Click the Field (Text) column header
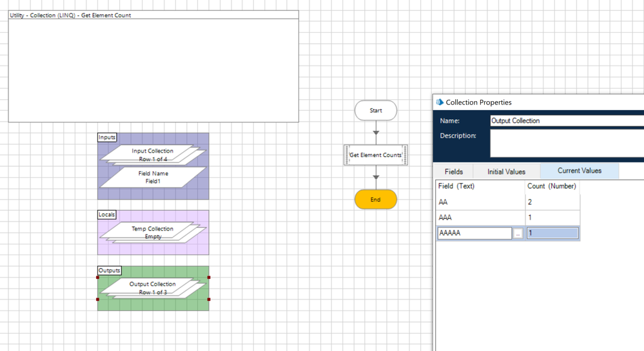Screen dimensions: 644x351 click(481, 186)
